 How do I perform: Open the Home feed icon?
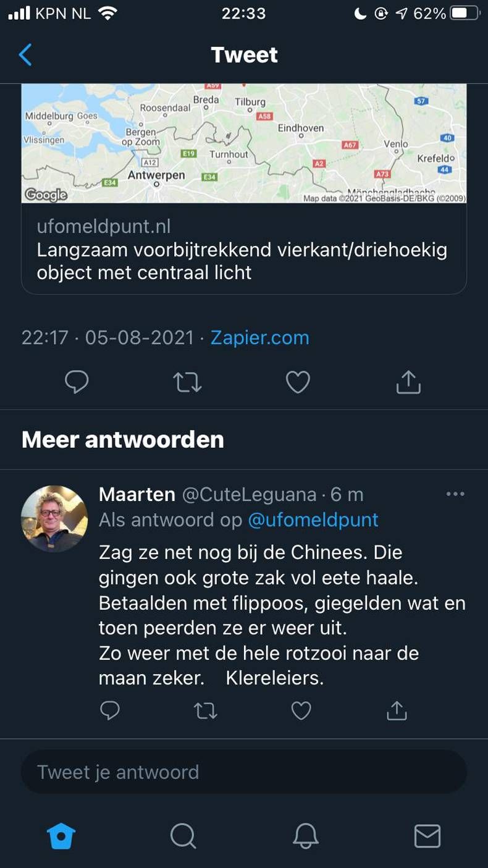(61, 836)
